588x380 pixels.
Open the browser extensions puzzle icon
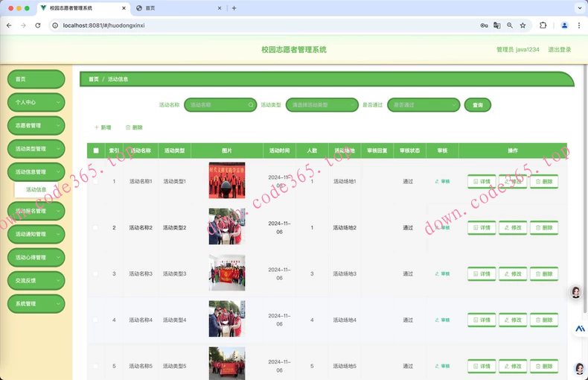point(543,25)
